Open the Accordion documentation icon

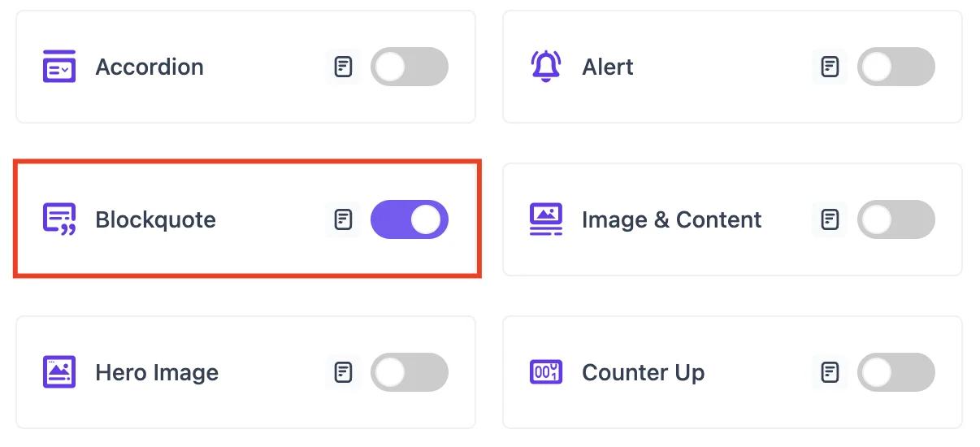click(x=344, y=67)
